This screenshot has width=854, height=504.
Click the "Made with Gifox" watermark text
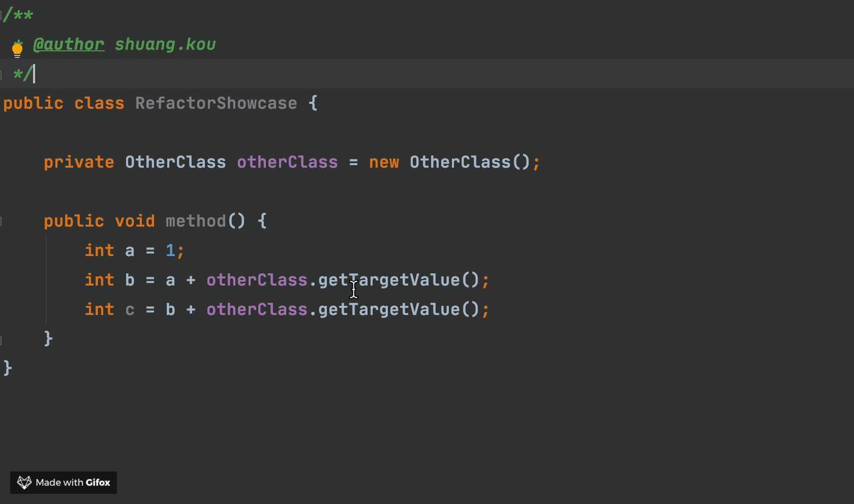tap(73, 483)
